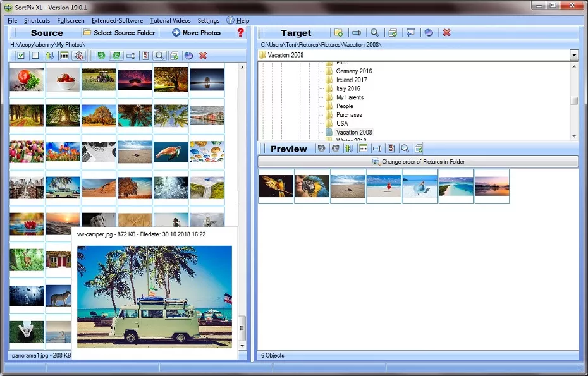
Task: Click the Select Source-Folder button
Action: click(x=119, y=33)
